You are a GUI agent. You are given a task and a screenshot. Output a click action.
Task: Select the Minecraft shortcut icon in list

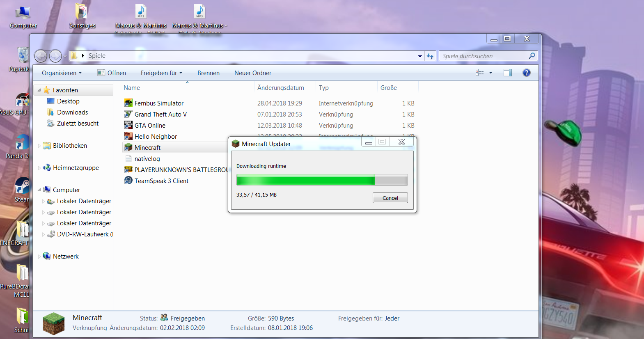128,147
